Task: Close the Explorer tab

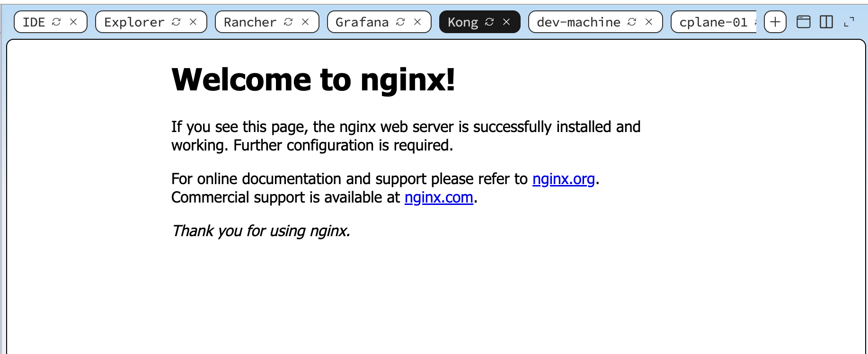Action: pos(193,22)
